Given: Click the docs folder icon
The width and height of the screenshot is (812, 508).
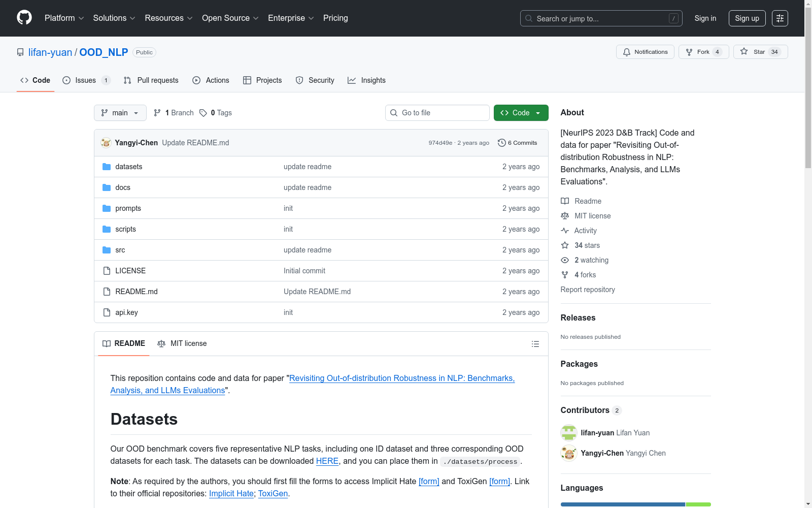Looking at the screenshot, I should coord(107,187).
